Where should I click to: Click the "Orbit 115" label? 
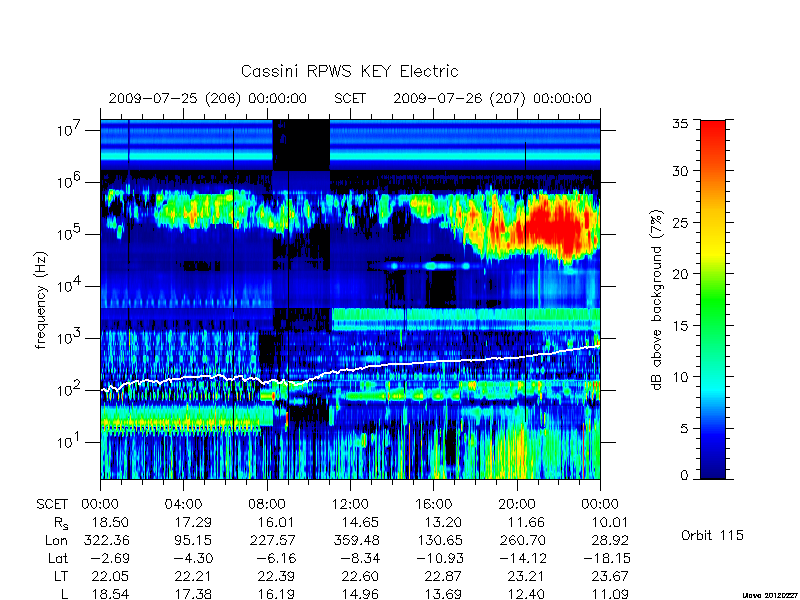[x=712, y=535]
